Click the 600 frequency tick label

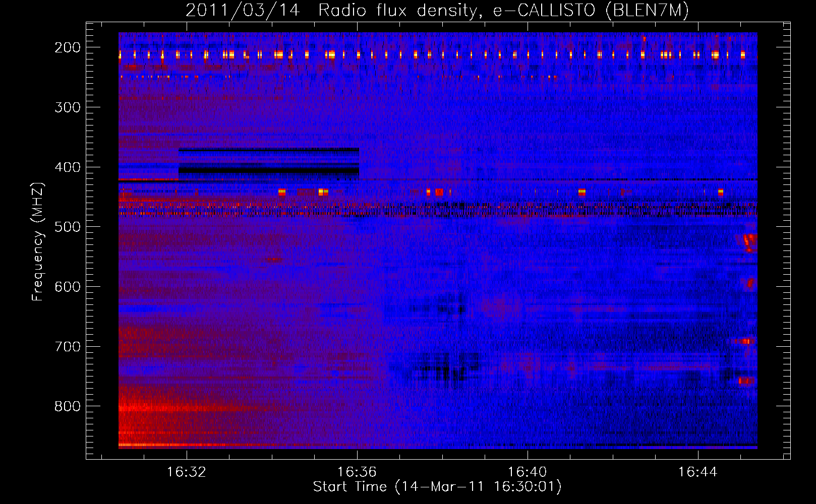click(68, 287)
